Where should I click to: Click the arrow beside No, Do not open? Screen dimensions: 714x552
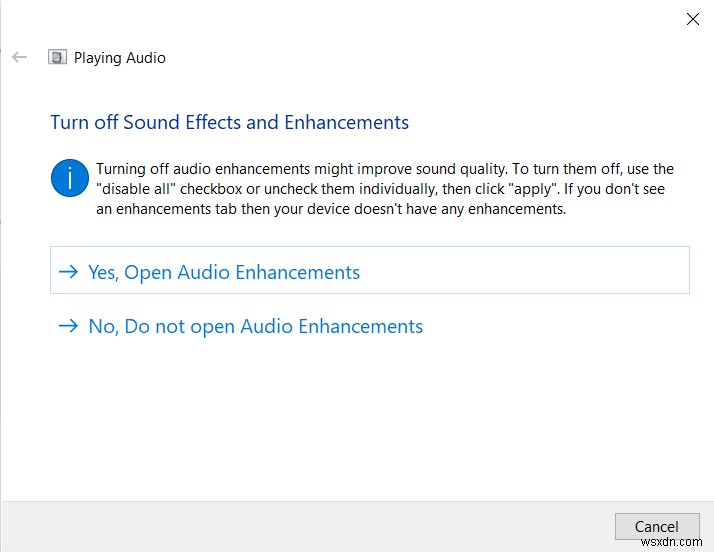pos(68,326)
